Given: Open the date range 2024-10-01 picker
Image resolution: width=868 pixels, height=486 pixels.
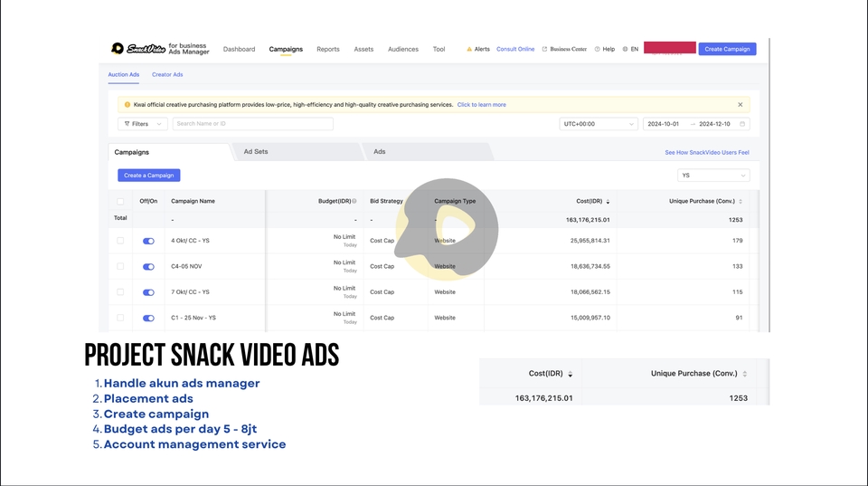Looking at the screenshot, I should click(663, 124).
